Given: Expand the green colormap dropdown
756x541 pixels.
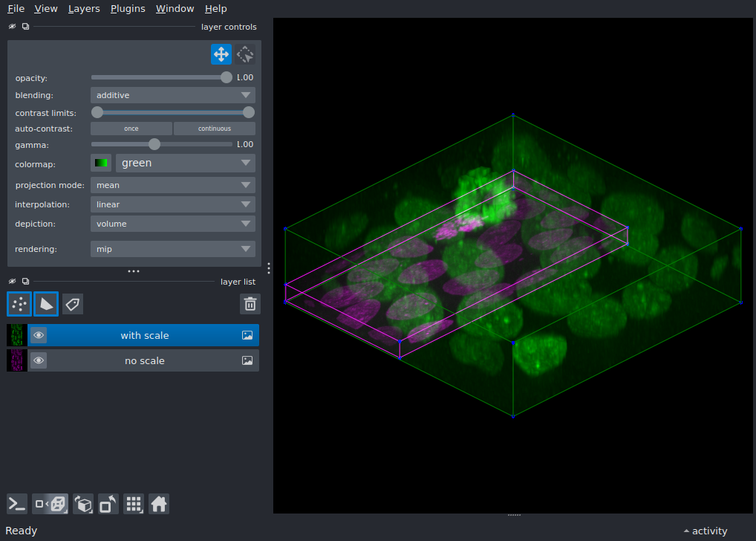Looking at the screenshot, I should click(185, 163).
